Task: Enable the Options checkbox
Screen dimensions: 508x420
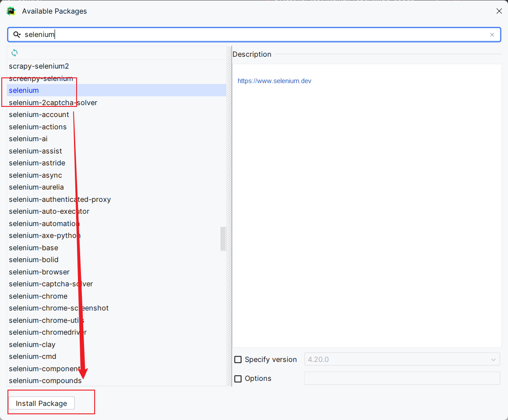Action: point(238,379)
